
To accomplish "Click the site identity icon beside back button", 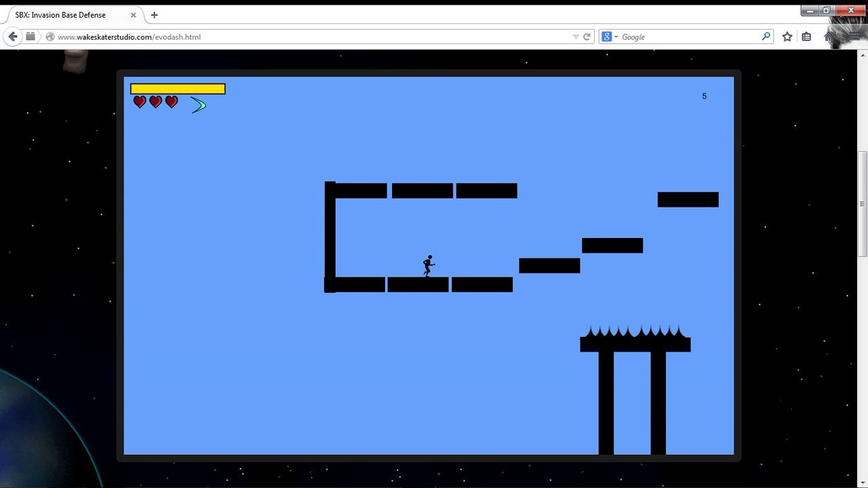I will pyautogui.click(x=31, y=37).
